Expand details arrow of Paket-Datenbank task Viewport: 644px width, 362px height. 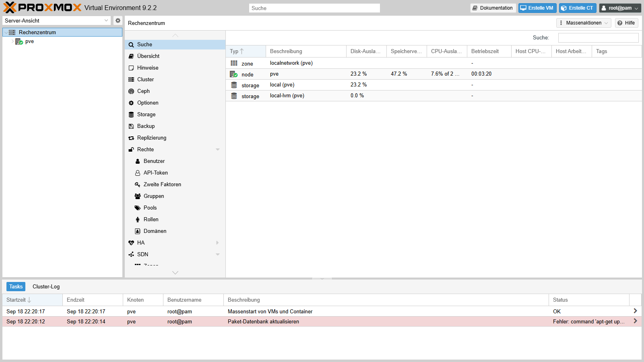(635, 321)
